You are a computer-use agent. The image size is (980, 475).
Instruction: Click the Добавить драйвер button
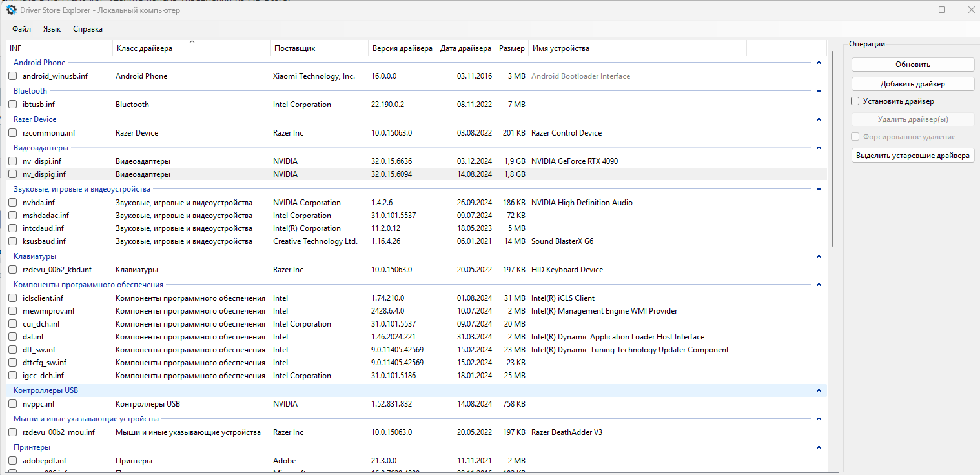[x=912, y=84]
